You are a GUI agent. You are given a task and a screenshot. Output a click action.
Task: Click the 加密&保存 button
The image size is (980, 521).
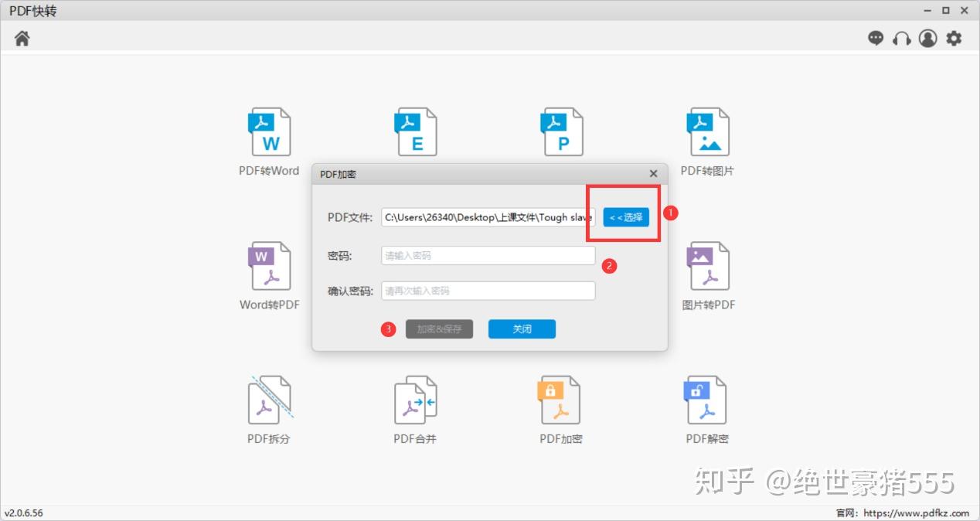pyautogui.click(x=439, y=329)
